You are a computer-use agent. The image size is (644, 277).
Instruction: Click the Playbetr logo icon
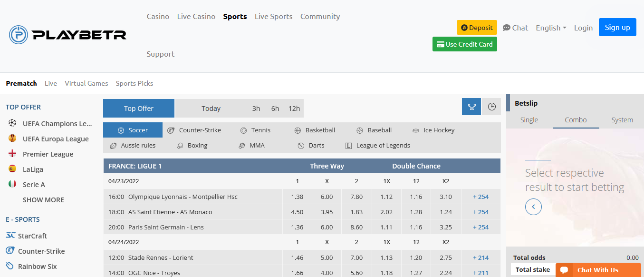19,35
